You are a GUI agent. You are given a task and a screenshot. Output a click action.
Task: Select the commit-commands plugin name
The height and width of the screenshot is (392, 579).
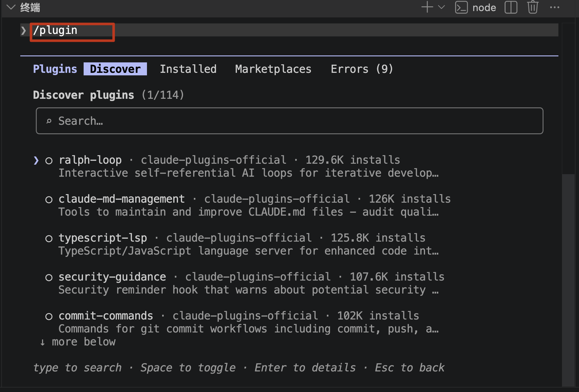click(106, 316)
